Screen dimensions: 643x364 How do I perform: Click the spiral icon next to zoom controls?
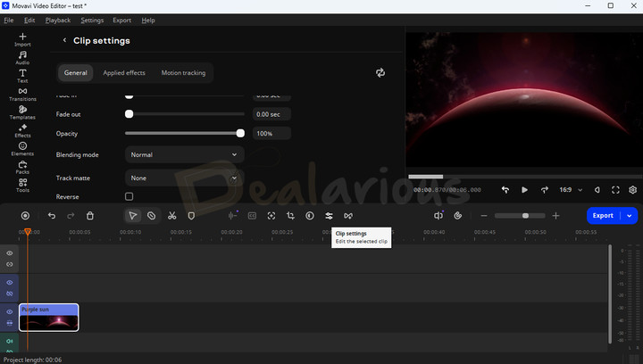point(458,216)
